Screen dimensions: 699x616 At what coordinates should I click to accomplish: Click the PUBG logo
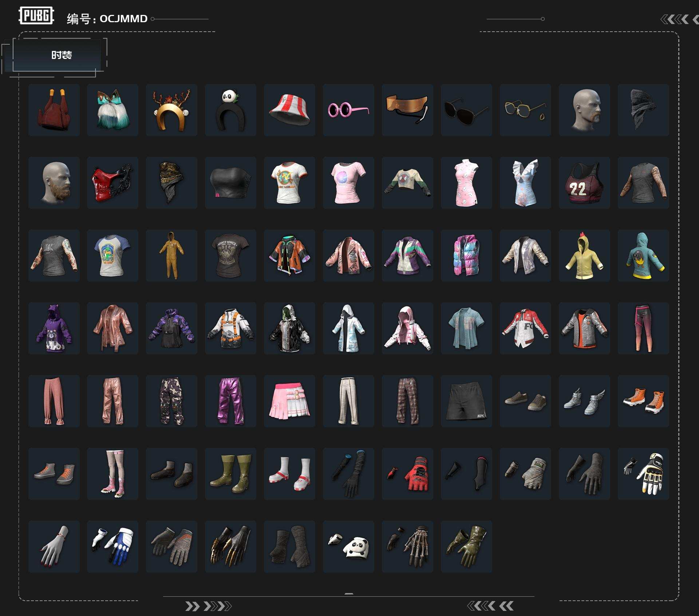36,16
